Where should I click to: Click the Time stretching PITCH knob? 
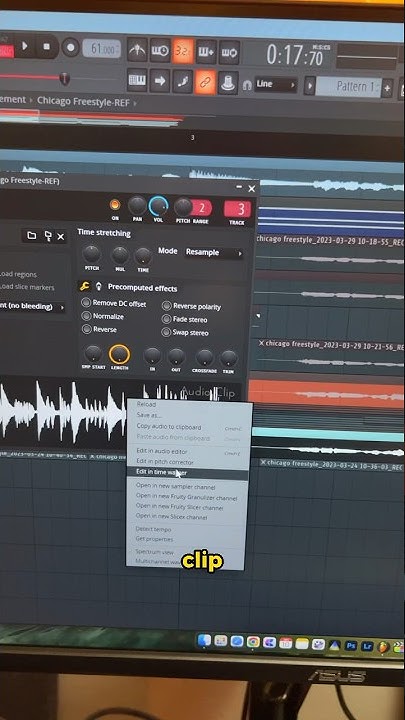click(92, 254)
